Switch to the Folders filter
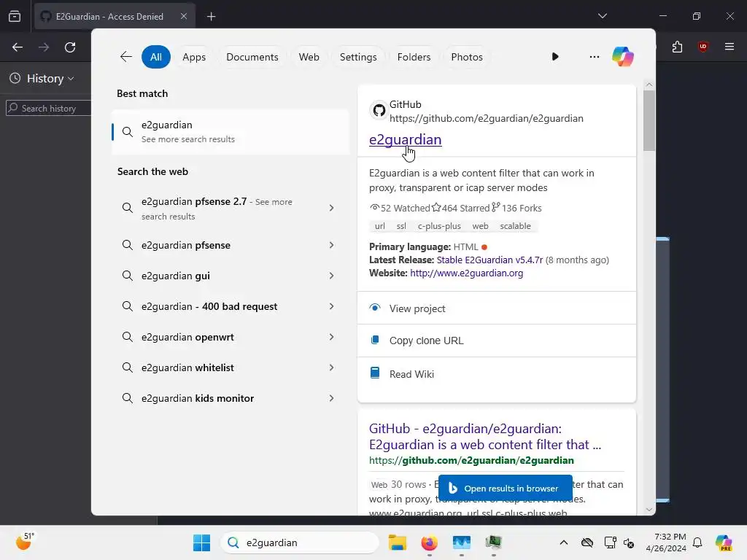The width and height of the screenshot is (747, 560). point(414,57)
